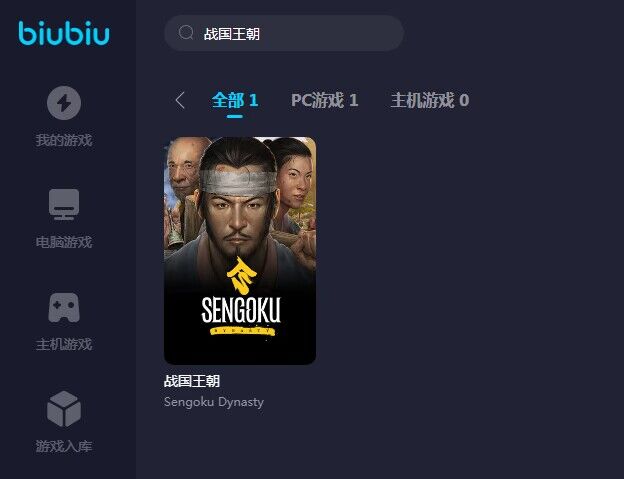Image resolution: width=624 pixels, height=479 pixels.
Task: Click the 主机游戏 sidebar label
Action: pyautogui.click(x=64, y=345)
